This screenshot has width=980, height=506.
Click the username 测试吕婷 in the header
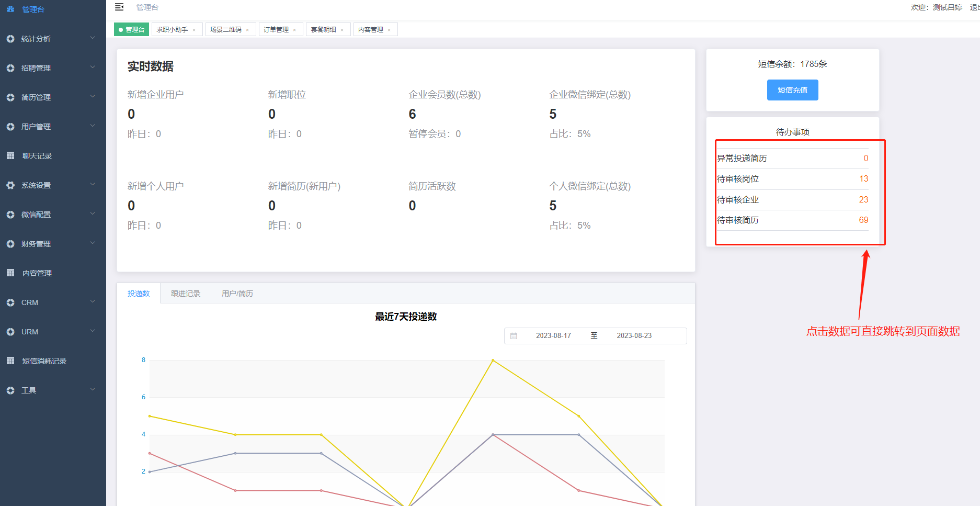948,7
